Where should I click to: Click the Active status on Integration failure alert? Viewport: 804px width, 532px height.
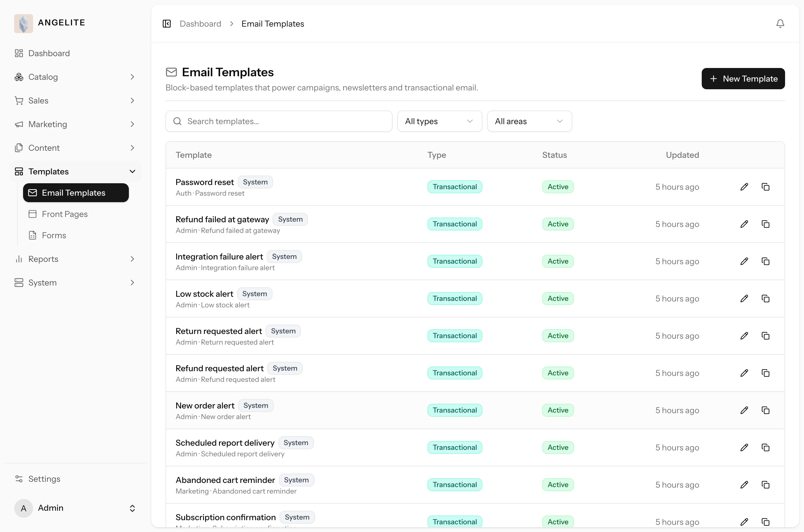(558, 262)
